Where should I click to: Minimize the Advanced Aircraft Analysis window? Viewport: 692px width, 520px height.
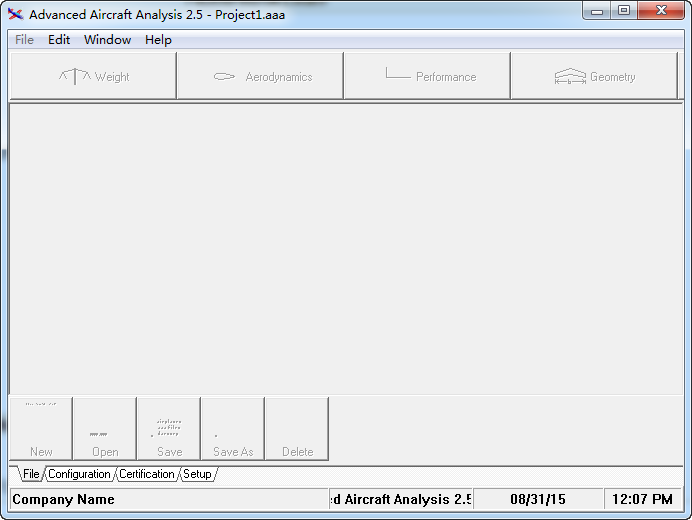(597, 11)
